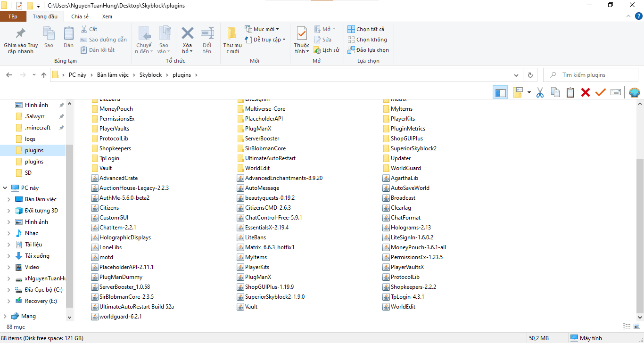Image resolution: width=644 pixels, height=343 pixels.
Task: Collapse the PC này tree node
Action: [x=5, y=188]
